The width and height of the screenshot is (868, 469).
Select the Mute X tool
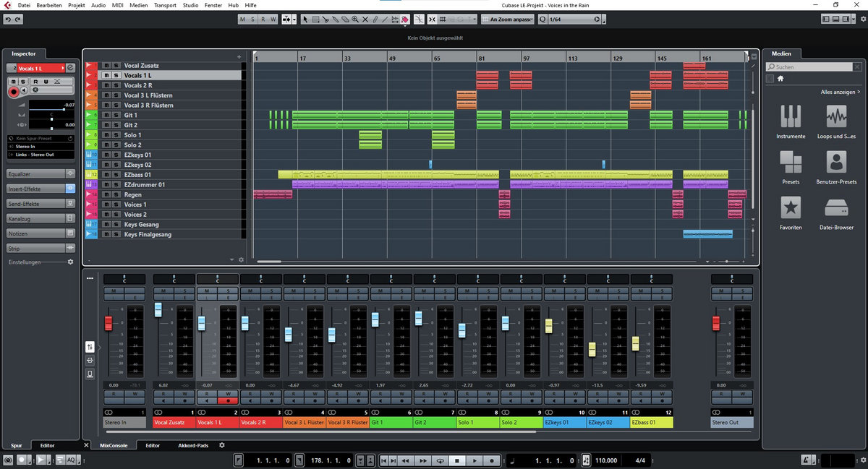tap(365, 19)
